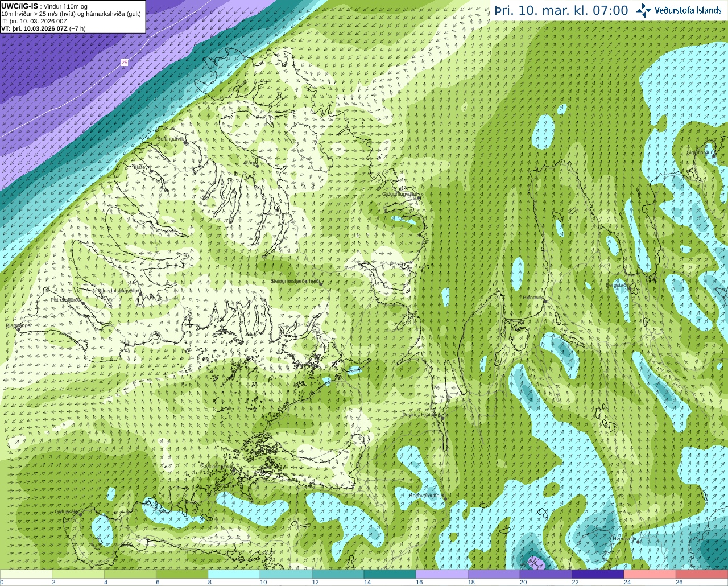Click the 12–14 m/s teal swatch

[338, 574]
